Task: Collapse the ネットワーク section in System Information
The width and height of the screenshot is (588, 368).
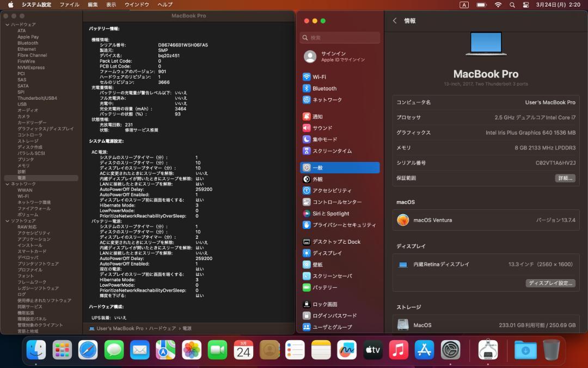Action: [7, 184]
